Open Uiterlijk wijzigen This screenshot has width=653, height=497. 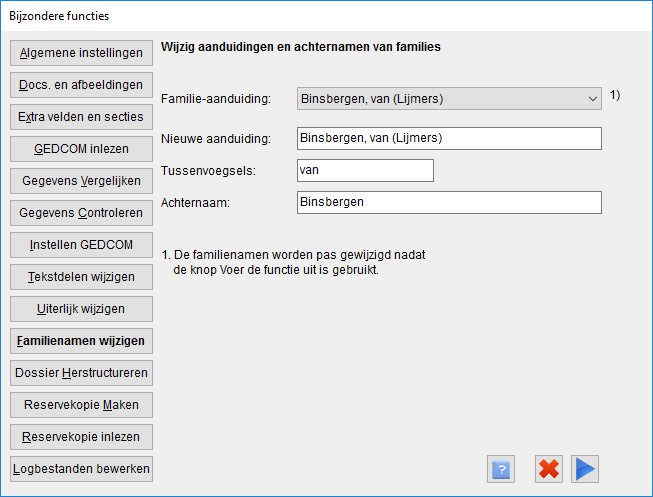(81, 309)
